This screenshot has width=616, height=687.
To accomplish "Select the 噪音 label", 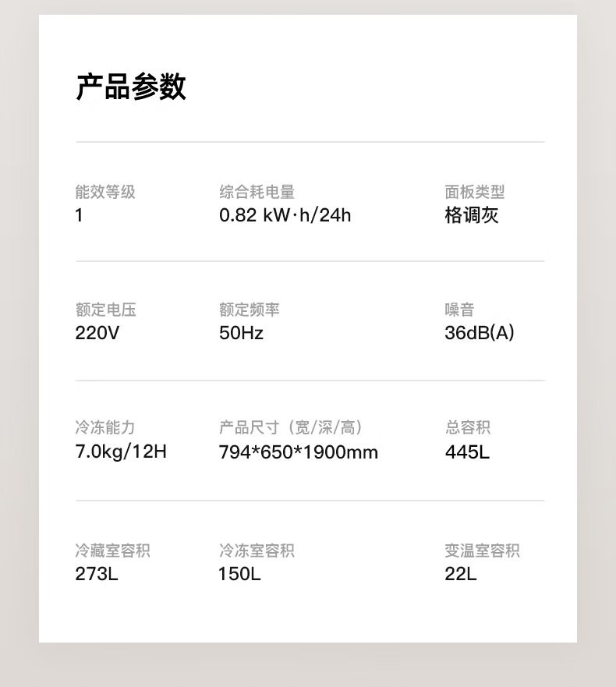I will click(x=459, y=310).
